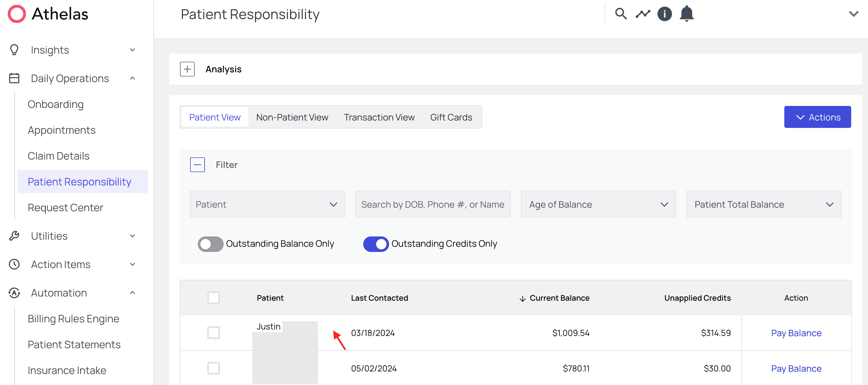Open the Age of Balance dropdown
The image size is (868, 385).
598,204
